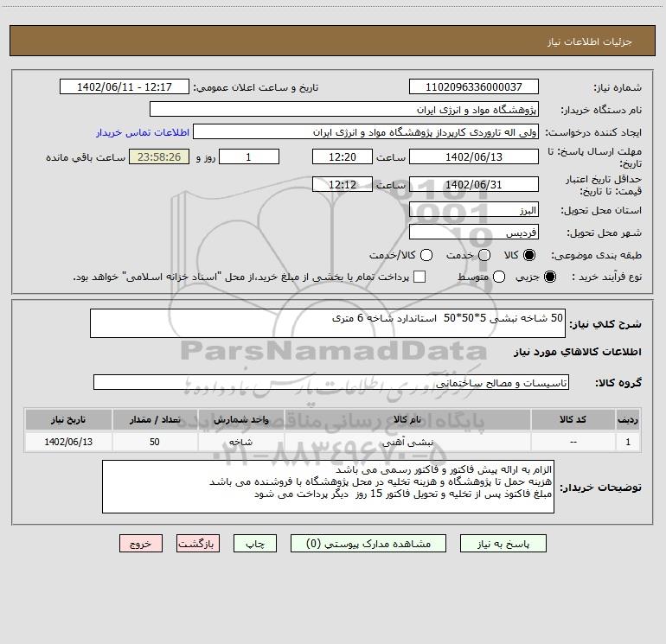Click the buyer notes text area
666x644 pixels.
click(x=328, y=487)
